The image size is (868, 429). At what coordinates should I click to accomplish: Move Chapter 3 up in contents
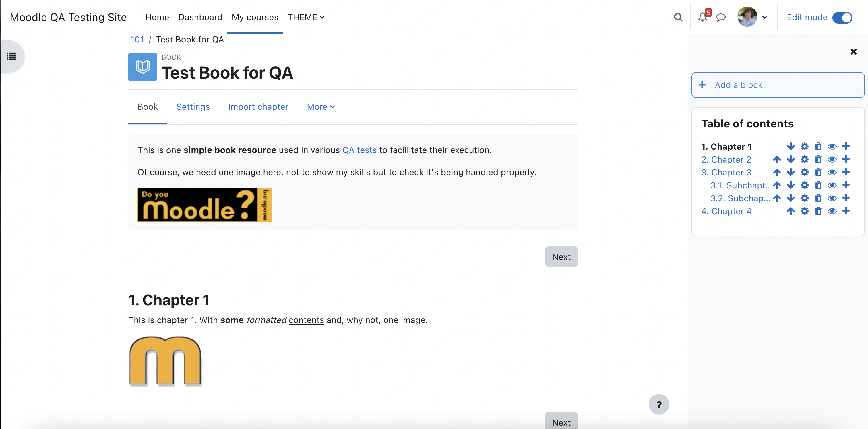tap(777, 172)
